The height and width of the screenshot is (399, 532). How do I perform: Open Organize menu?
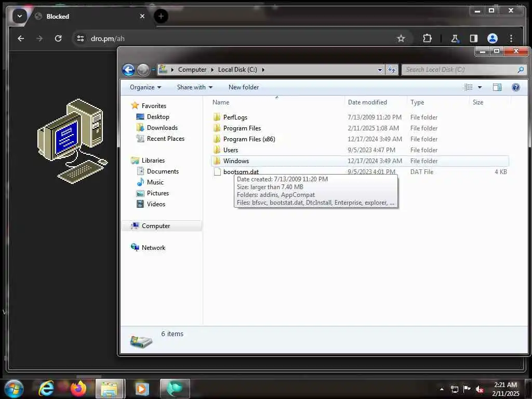[x=145, y=87]
